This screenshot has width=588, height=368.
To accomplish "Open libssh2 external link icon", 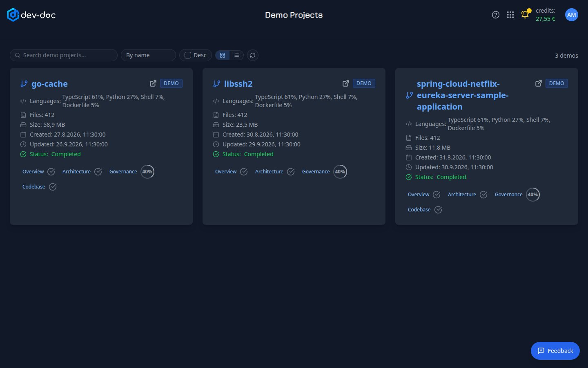I will [346, 83].
